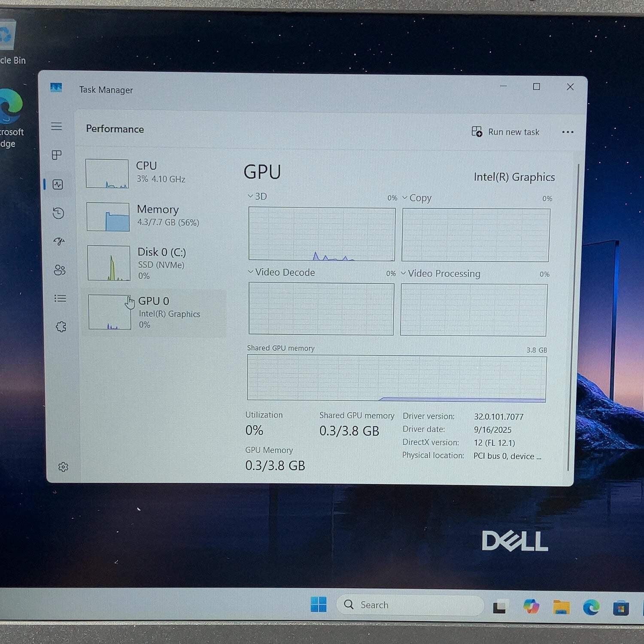Open the App history sidebar icon
The image size is (644, 644).
click(58, 213)
